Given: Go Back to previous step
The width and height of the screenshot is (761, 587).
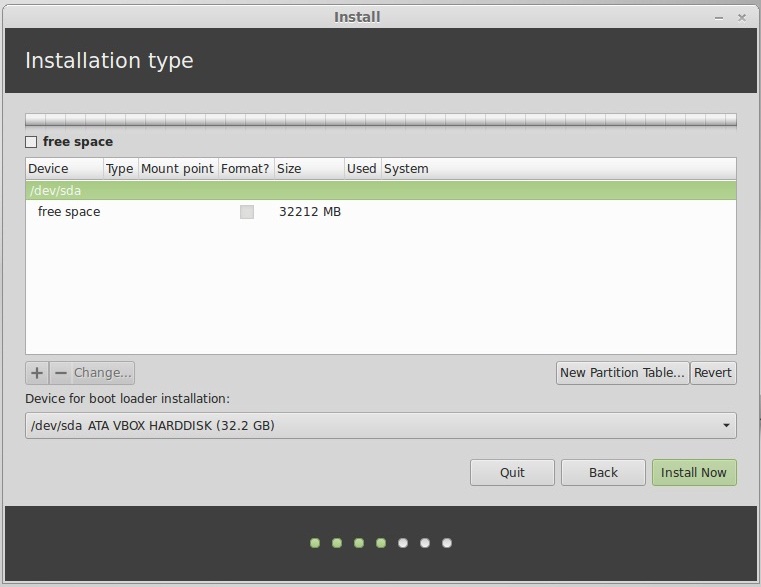Looking at the screenshot, I should [x=603, y=472].
